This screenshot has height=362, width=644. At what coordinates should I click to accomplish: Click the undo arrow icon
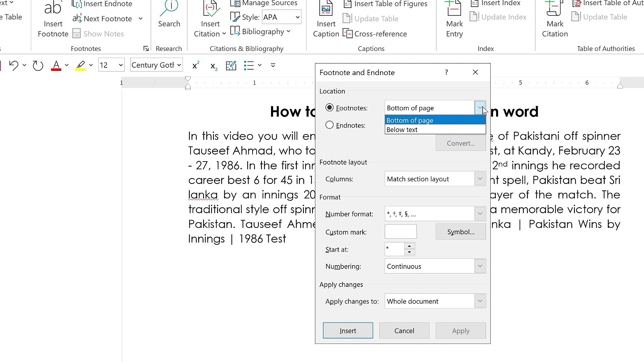pos(14,65)
